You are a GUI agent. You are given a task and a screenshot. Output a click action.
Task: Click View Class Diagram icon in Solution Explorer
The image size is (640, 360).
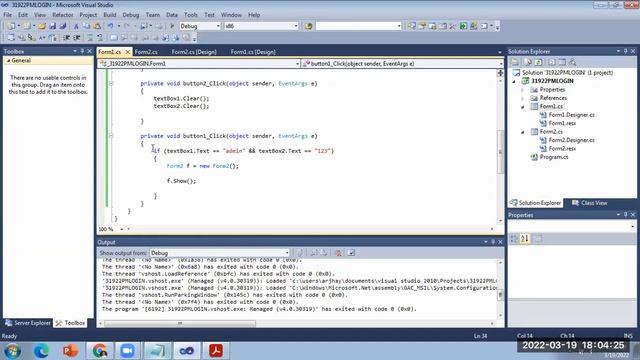click(x=573, y=62)
